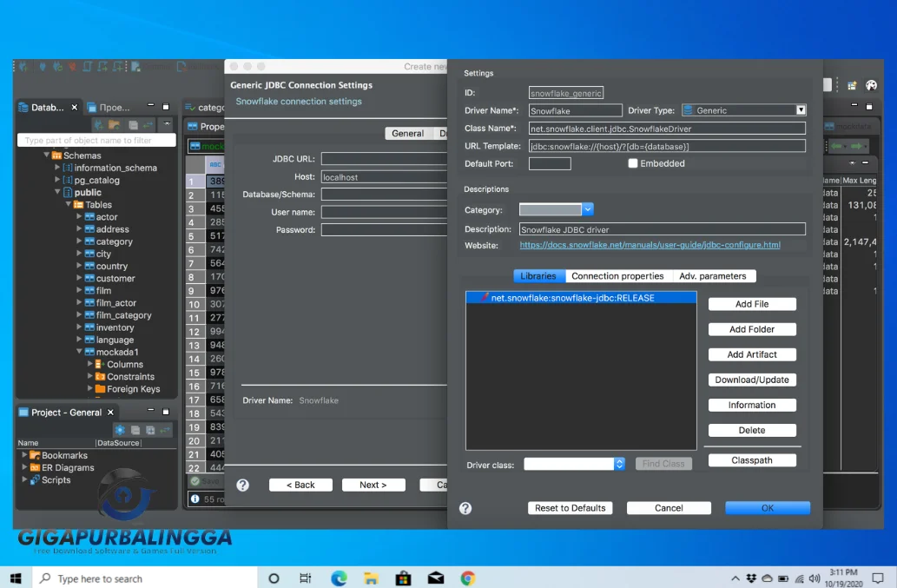Image resolution: width=897 pixels, height=588 pixels.
Task: Open the Snowflake docs website link
Action: coord(650,245)
